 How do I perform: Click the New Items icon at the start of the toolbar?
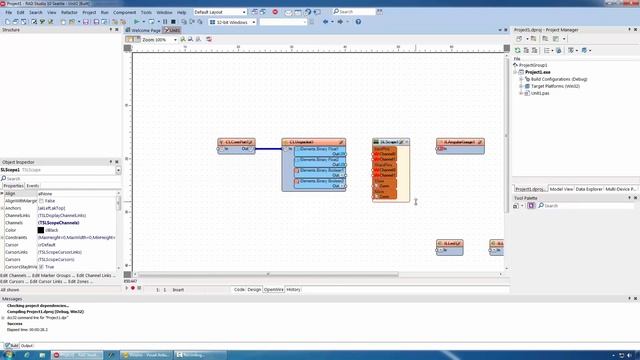pos(7,22)
